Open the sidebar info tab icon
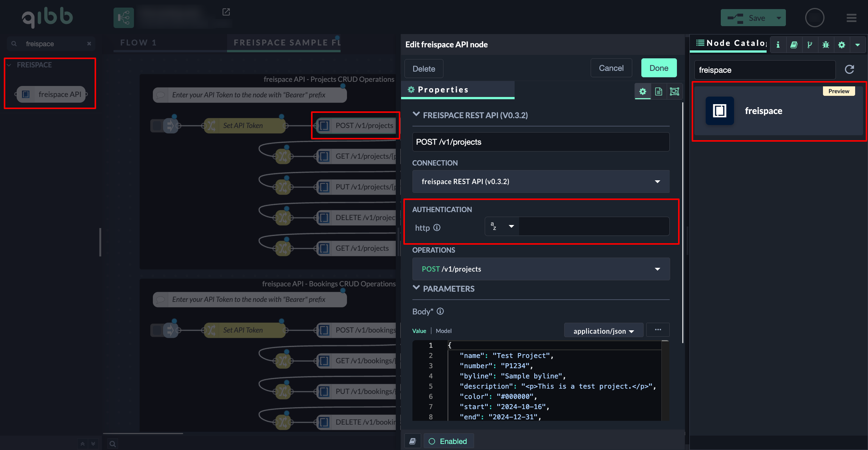Viewport: 868px width, 450px height. pos(778,45)
